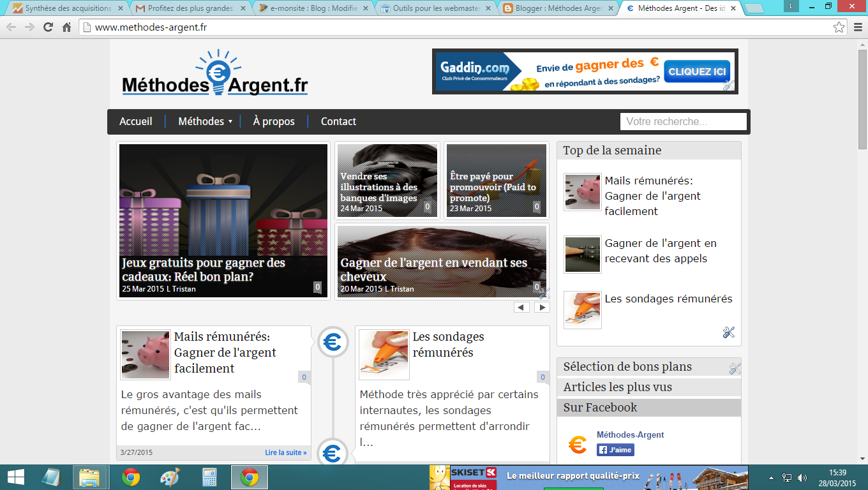Click wrench edit icon in Top de la semaine
This screenshot has width=868, height=490.
[x=729, y=332]
